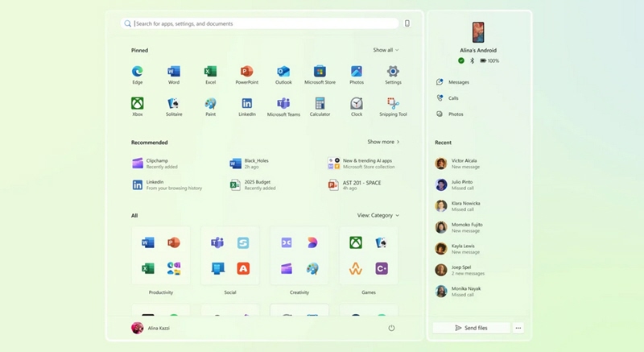Launch the Snipping Tool
The width and height of the screenshot is (644, 352).
pos(393,107)
